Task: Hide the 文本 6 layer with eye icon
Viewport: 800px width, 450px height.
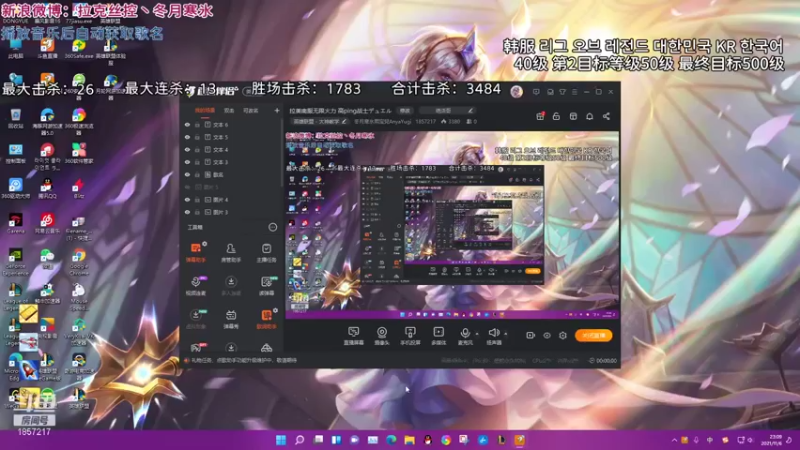Action: click(x=187, y=124)
